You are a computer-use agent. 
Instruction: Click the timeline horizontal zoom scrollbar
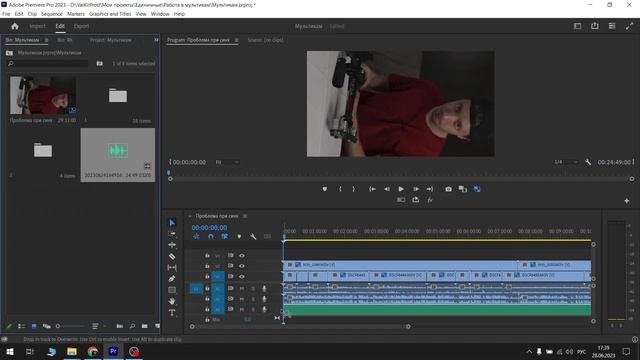tap(300, 327)
